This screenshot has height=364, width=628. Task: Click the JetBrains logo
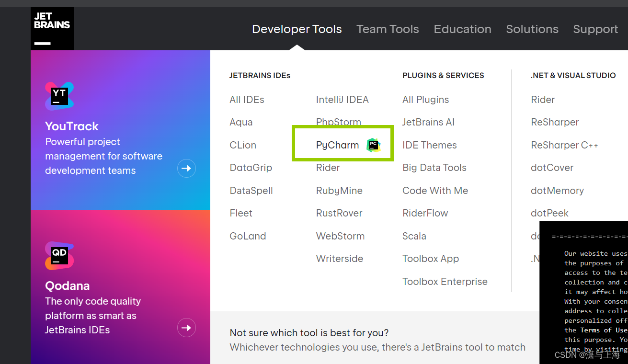pyautogui.click(x=52, y=29)
